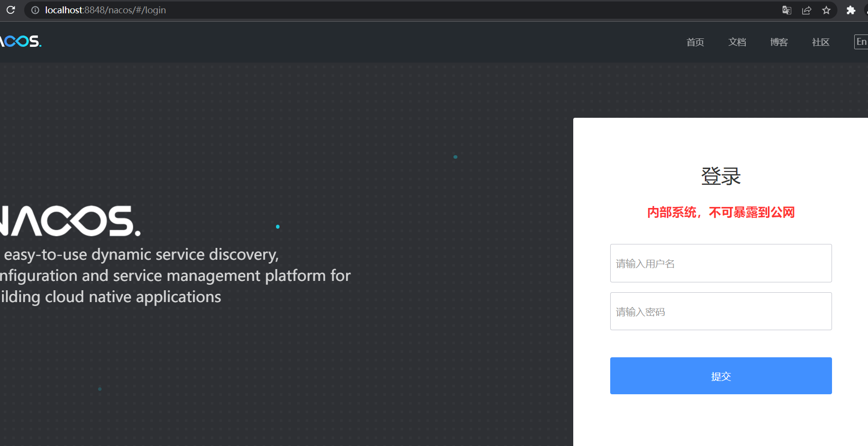The image size is (868, 446).
Task: Open the translate page icon
Action: click(x=787, y=10)
